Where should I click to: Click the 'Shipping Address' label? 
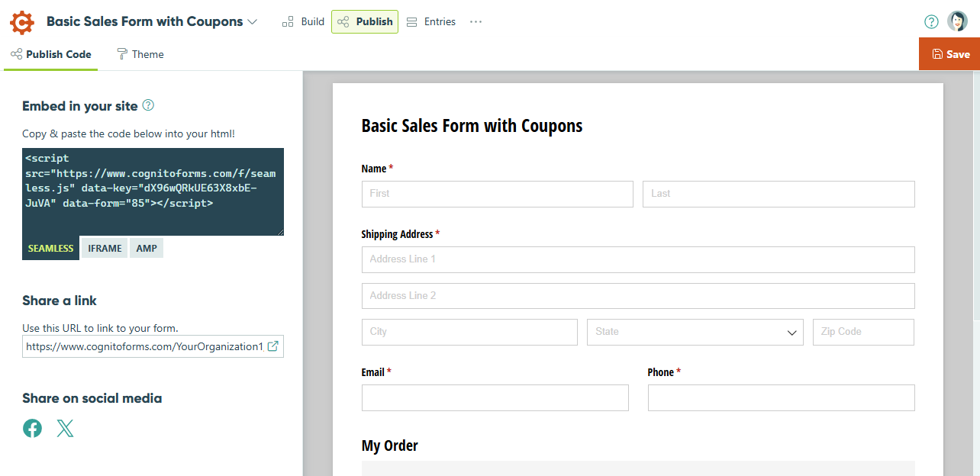pos(397,234)
